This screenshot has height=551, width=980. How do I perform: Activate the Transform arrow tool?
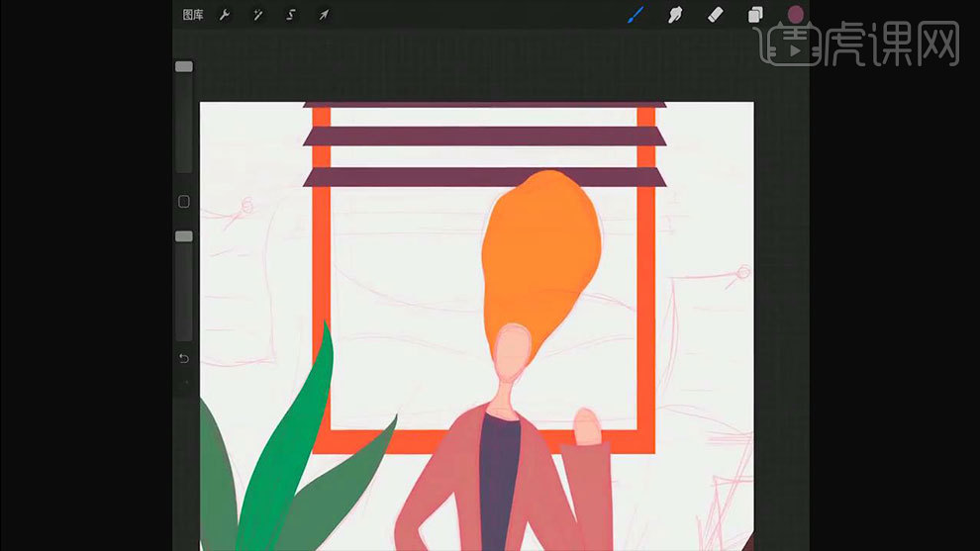[324, 15]
